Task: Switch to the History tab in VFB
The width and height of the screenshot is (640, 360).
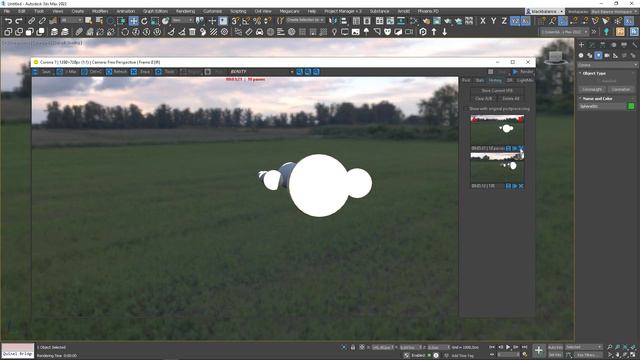Action: pyautogui.click(x=495, y=80)
